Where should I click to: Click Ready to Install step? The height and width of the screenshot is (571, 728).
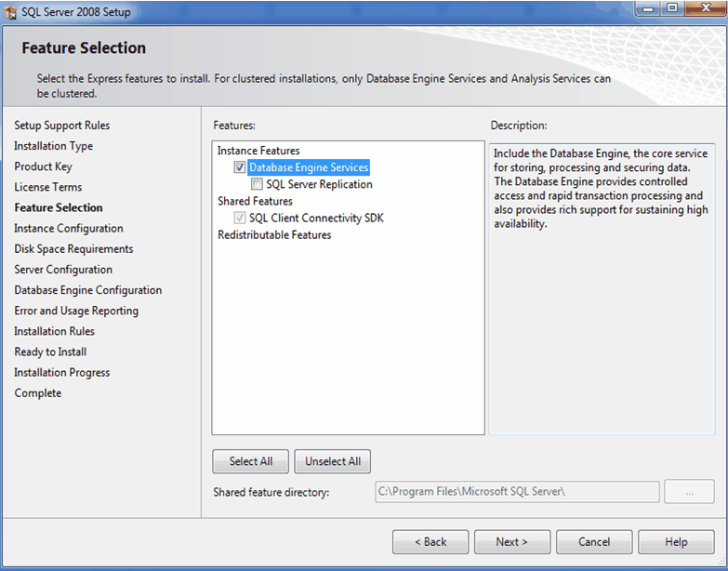(x=50, y=352)
